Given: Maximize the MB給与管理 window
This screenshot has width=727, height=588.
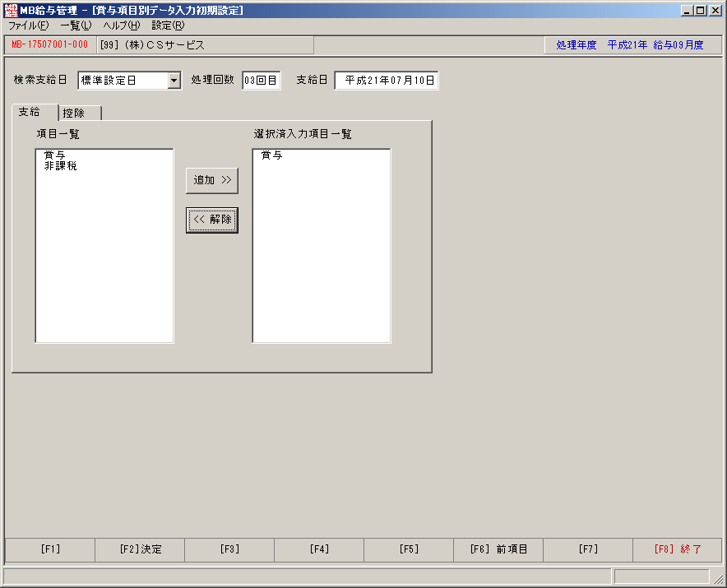Looking at the screenshot, I should coord(701,10).
